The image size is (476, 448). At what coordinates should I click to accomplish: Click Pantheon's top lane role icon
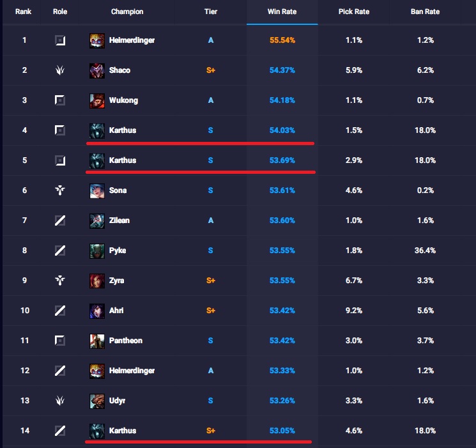(60, 341)
